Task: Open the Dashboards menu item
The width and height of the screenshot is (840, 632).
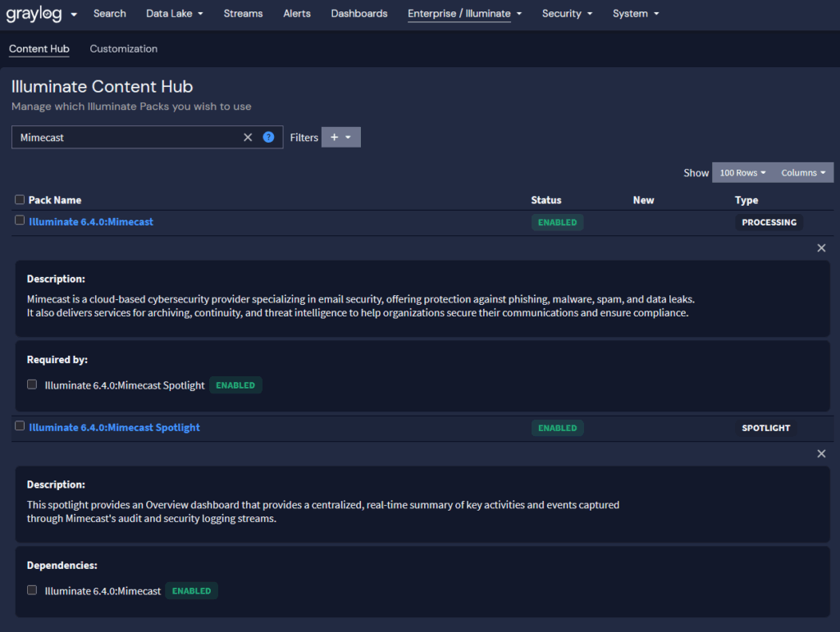Action: pos(358,13)
